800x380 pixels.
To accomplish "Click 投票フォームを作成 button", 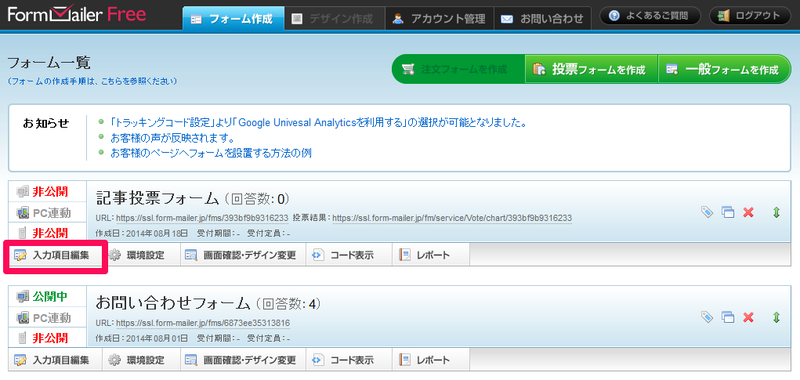I will click(591, 69).
